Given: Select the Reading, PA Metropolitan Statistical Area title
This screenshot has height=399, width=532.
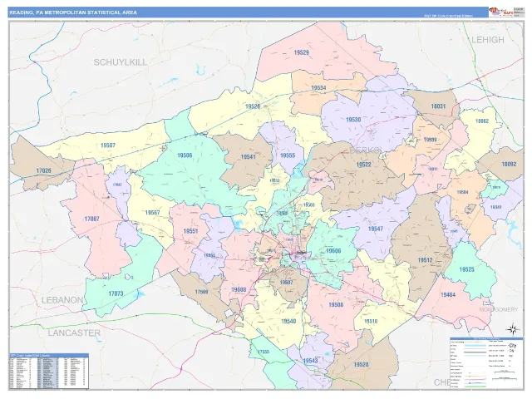Looking at the screenshot, I should pyautogui.click(x=73, y=12).
